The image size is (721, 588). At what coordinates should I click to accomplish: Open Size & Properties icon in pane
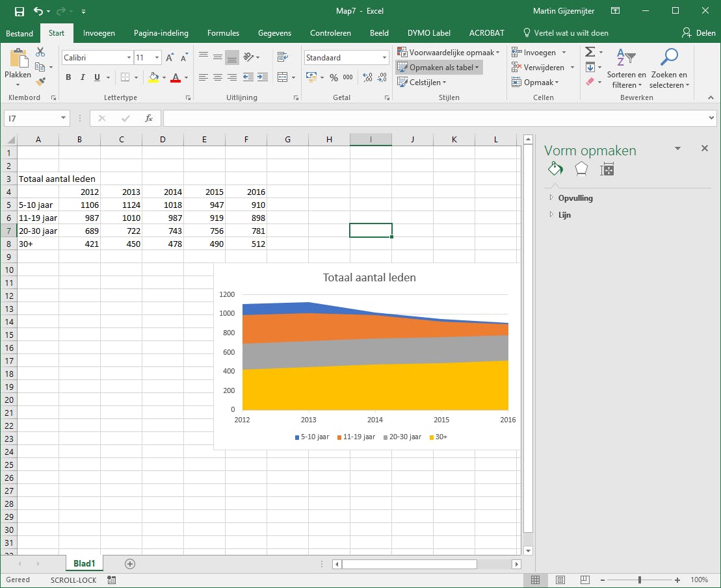tap(607, 170)
